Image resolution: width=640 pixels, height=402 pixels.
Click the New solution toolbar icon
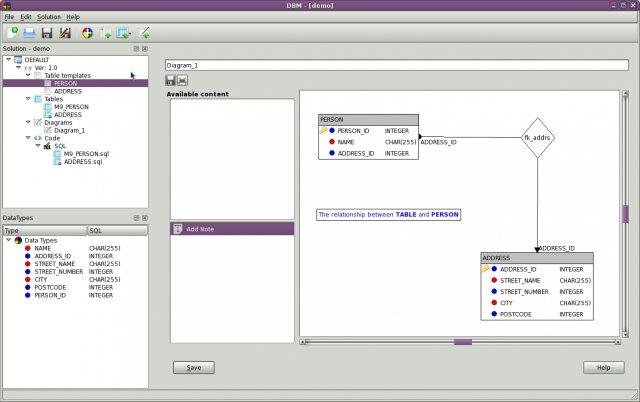pyautogui.click(x=11, y=33)
